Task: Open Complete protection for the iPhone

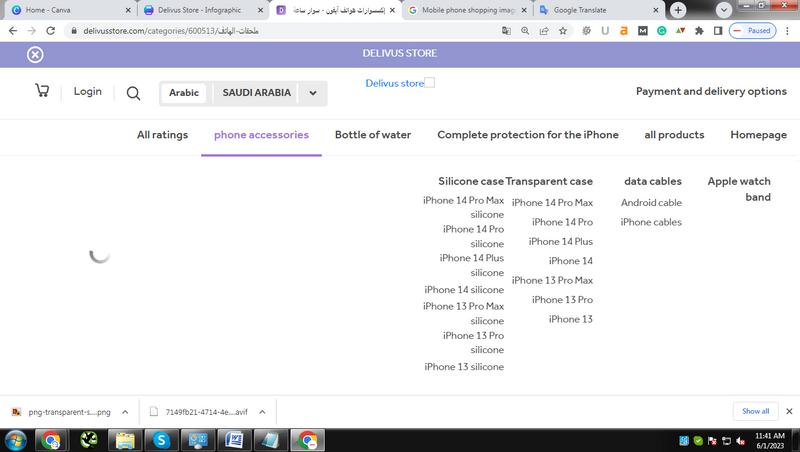Action: (x=528, y=135)
